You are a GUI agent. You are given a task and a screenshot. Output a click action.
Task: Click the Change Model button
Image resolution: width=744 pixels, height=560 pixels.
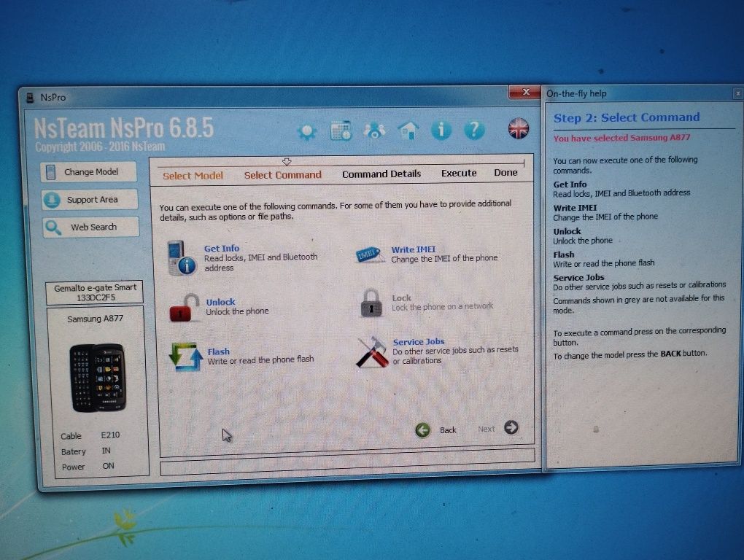coord(89,172)
